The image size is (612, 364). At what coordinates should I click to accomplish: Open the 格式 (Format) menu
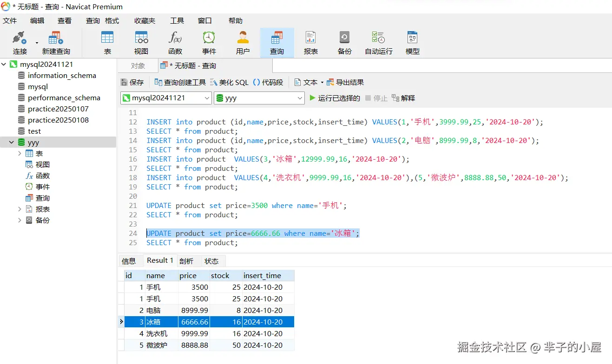pos(112,21)
